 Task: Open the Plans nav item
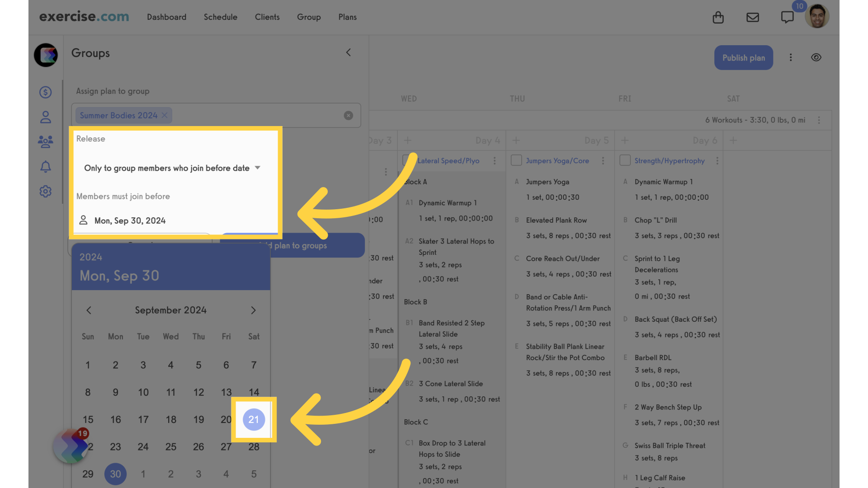347,17
